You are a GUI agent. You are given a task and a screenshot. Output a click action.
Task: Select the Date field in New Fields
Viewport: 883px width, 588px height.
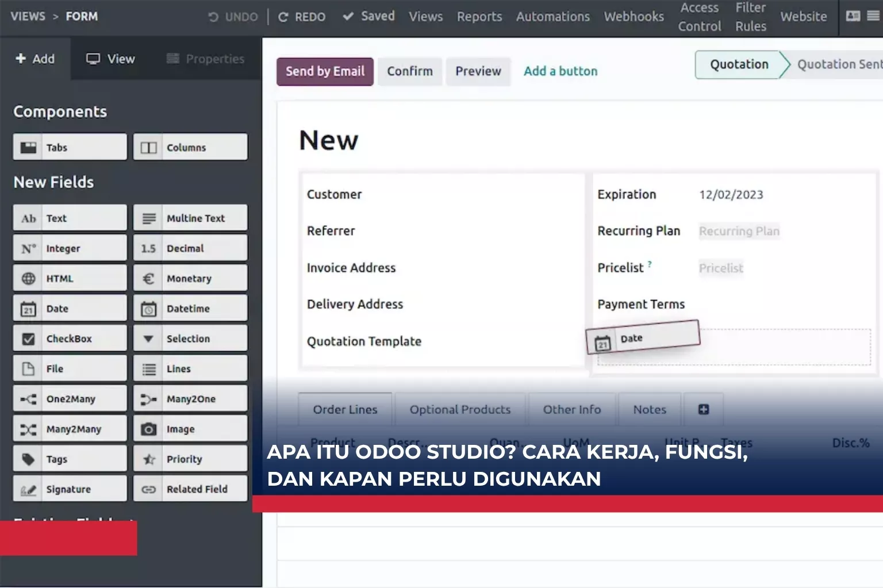(70, 308)
